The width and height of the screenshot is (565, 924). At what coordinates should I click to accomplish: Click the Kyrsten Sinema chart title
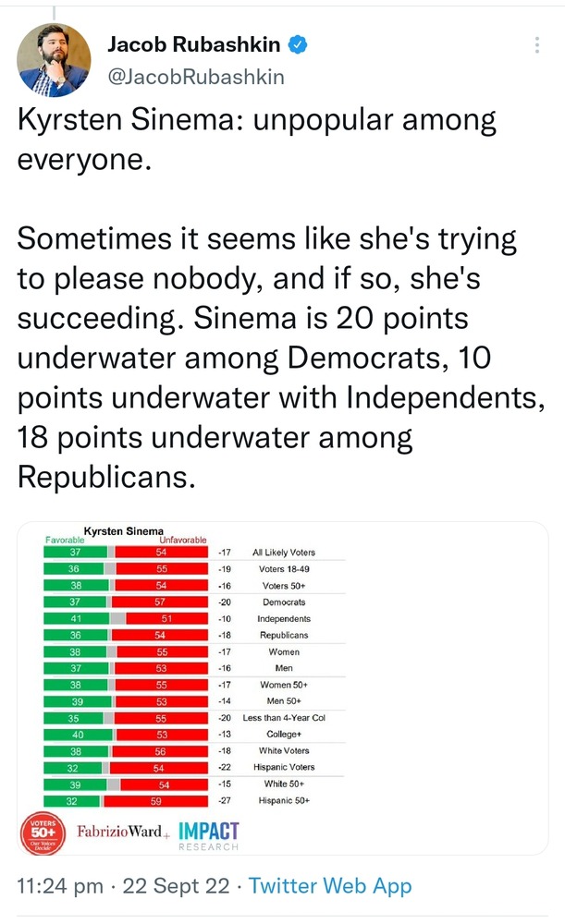[123, 531]
